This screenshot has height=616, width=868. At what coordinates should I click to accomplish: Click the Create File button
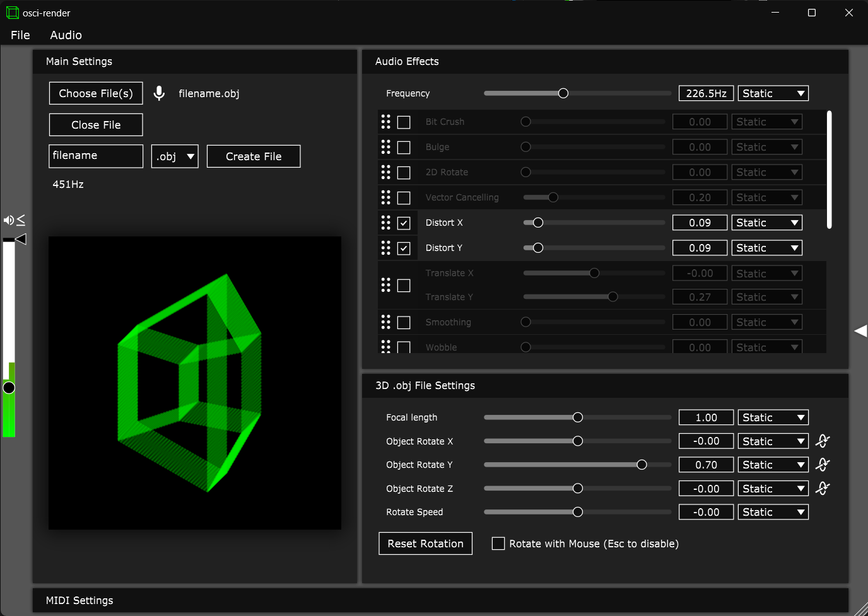click(x=254, y=156)
